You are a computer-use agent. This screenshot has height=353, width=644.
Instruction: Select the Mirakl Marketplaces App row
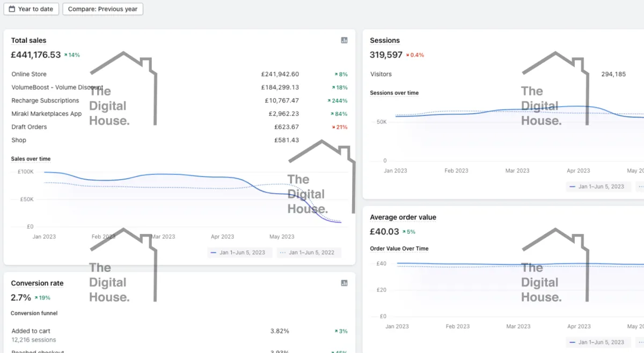pos(47,114)
